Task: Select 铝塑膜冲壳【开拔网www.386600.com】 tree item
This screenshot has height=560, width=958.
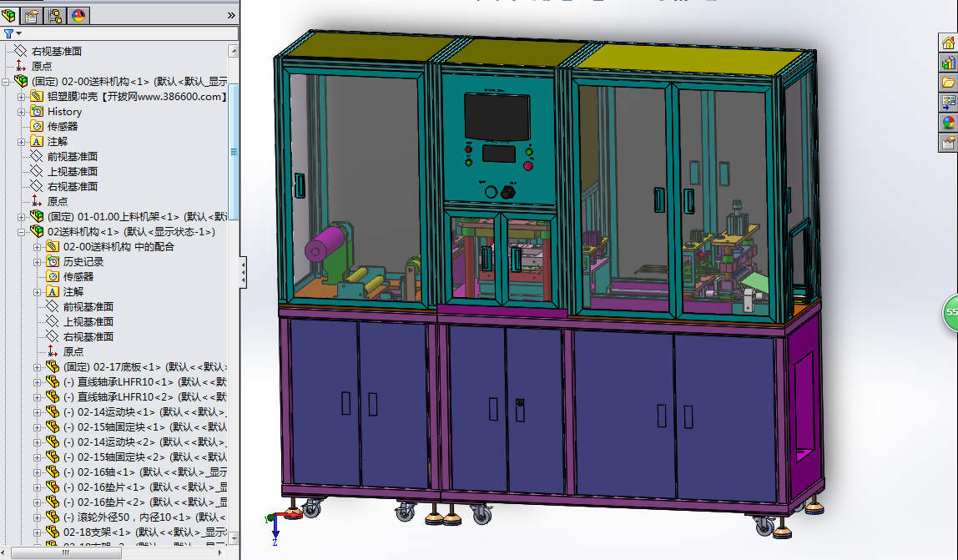Action: (137, 97)
